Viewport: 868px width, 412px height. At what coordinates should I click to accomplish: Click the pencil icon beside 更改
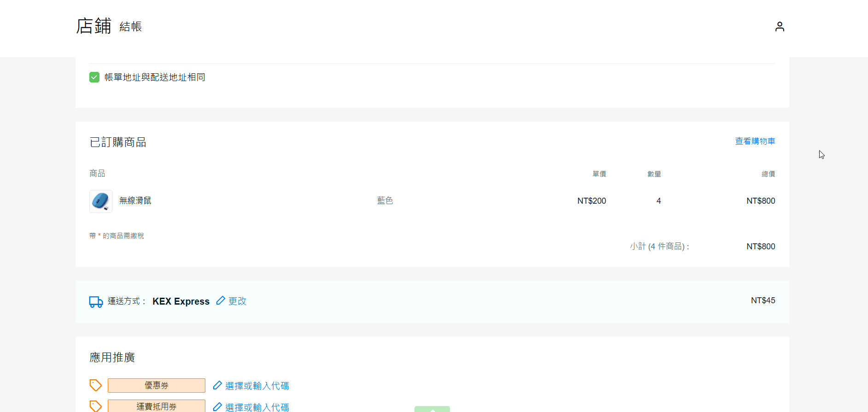(x=221, y=300)
